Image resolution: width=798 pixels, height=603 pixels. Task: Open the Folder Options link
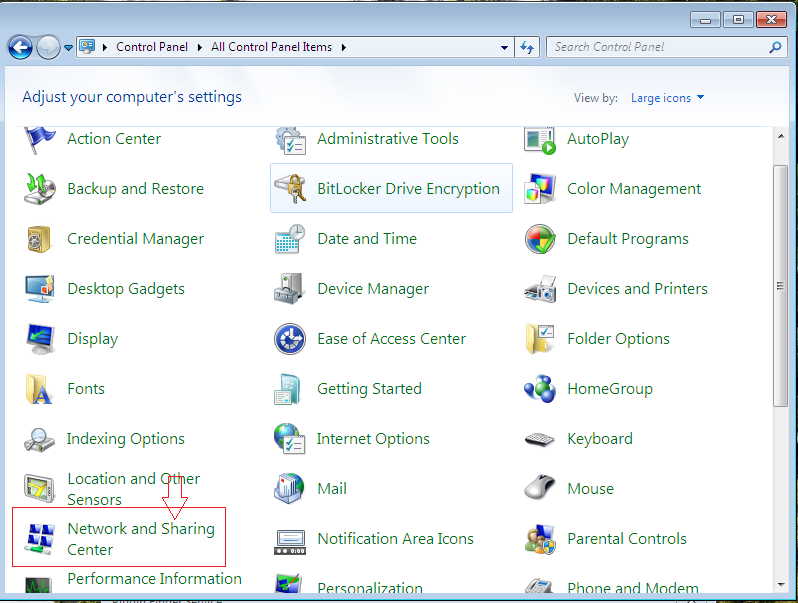(x=618, y=339)
